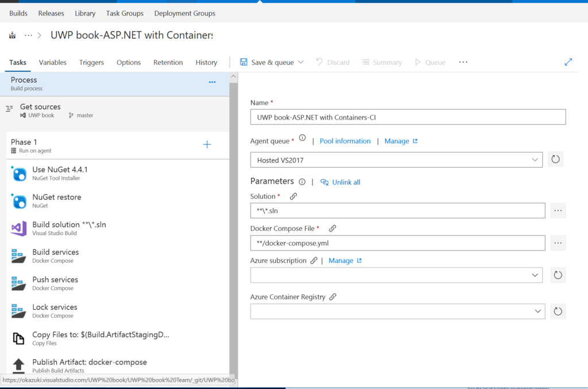Open Pool information link

click(x=345, y=141)
